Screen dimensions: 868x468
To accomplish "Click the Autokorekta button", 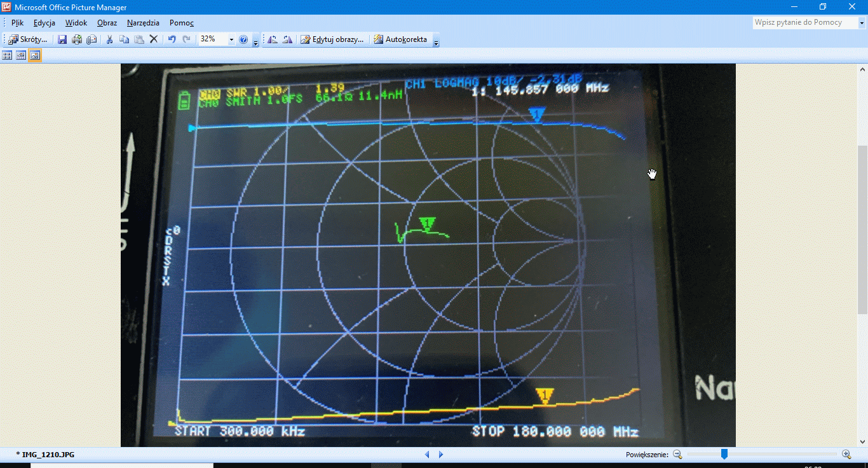I will tap(400, 39).
